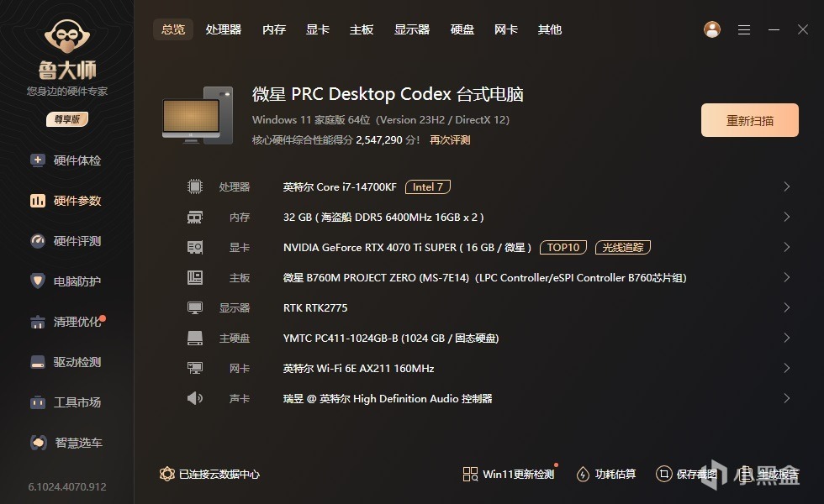Screen dimensions: 824x504
Task: Click the 内存 memory module icon
Action: pos(195,217)
